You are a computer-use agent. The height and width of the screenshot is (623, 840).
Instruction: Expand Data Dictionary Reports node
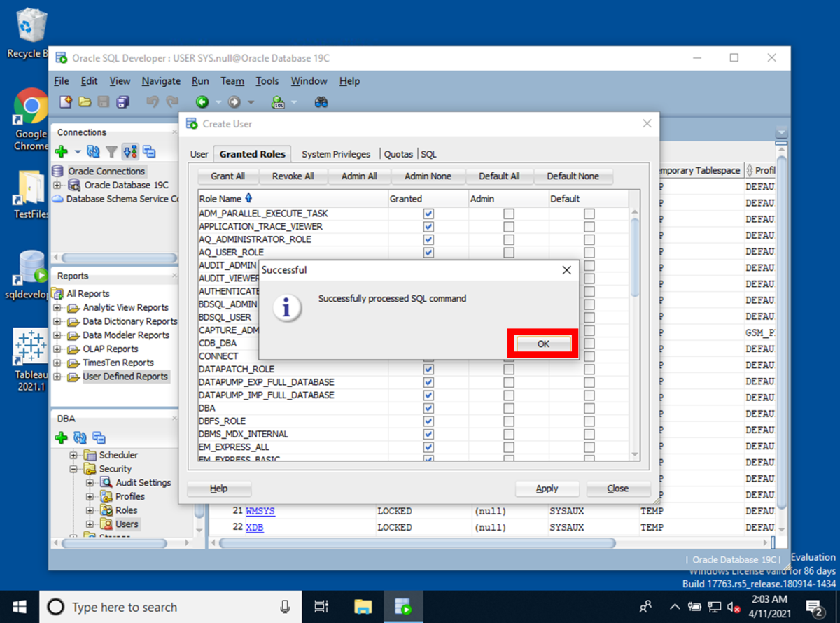tap(57, 322)
